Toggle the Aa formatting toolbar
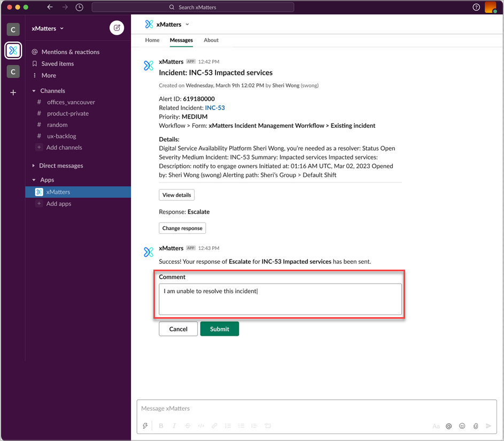 click(436, 426)
